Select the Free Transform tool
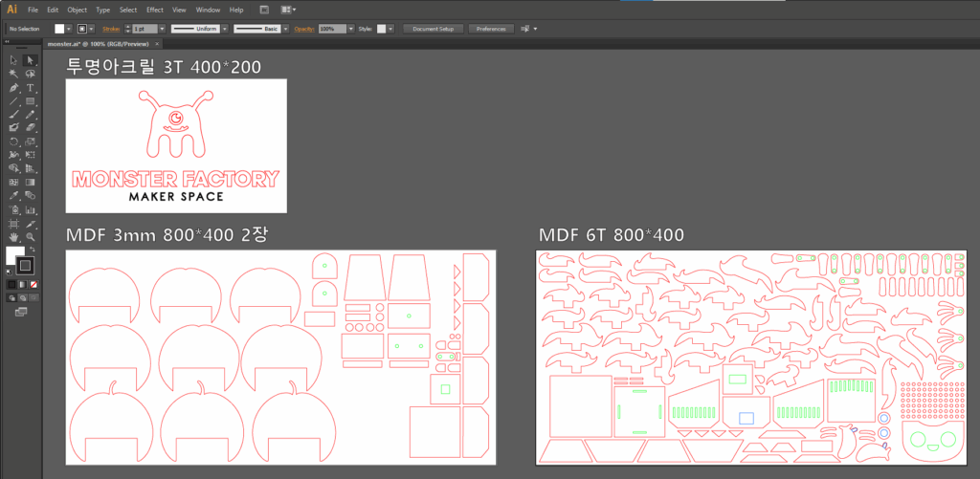This screenshot has width=980, height=479. pyautogui.click(x=30, y=154)
